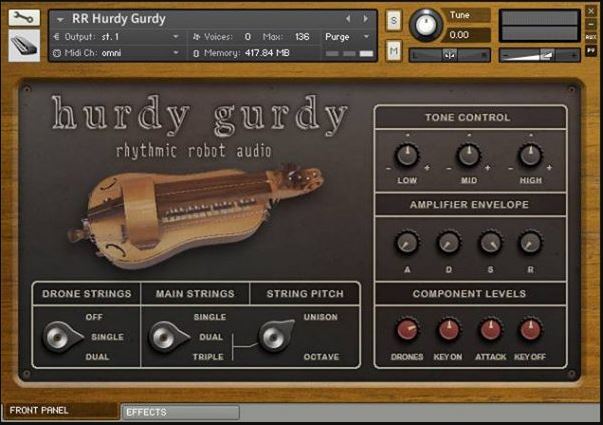603x425 pixels.
Task: Click the Drone Strings selector switch
Action: [62, 337]
